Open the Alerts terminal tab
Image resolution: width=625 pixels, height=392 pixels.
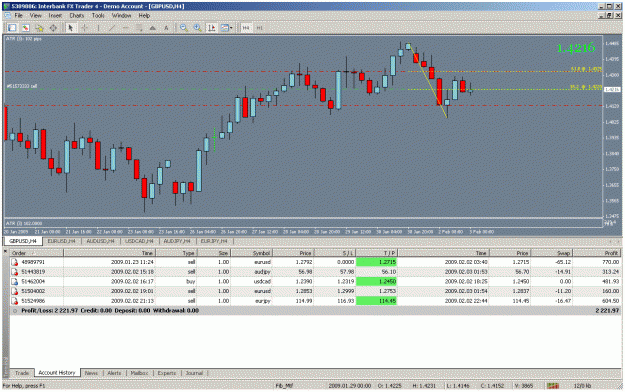114,373
